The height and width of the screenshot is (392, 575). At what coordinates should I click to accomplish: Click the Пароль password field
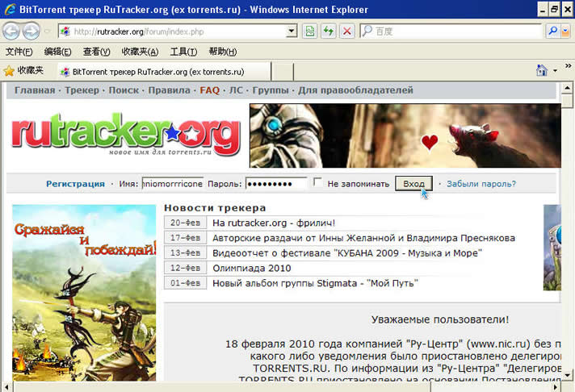click(276, 184)
